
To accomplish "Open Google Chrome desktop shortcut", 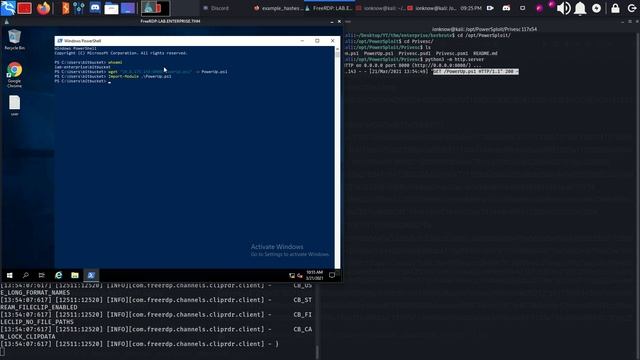I will (x=14, y=75).
